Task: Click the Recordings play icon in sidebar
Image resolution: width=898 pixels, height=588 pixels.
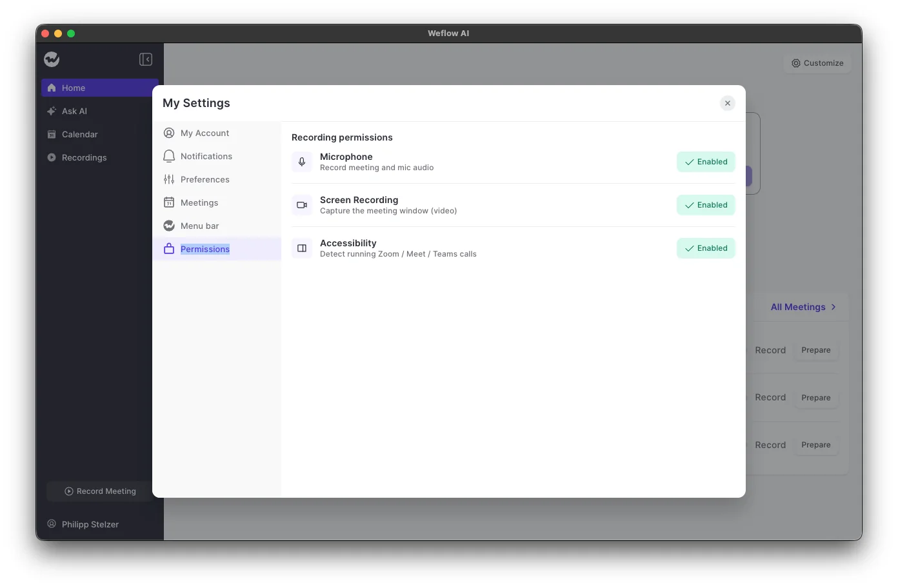Action: (52, 157)
